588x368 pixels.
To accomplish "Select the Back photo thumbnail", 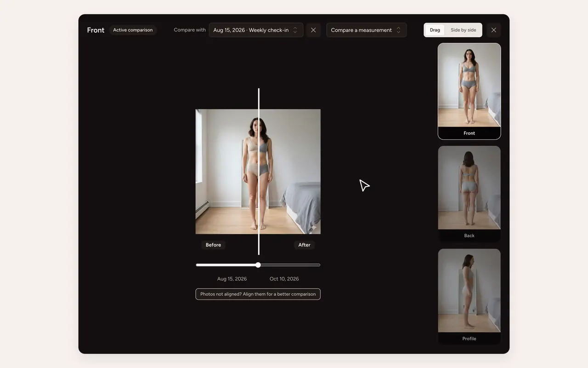I will 469,194.
